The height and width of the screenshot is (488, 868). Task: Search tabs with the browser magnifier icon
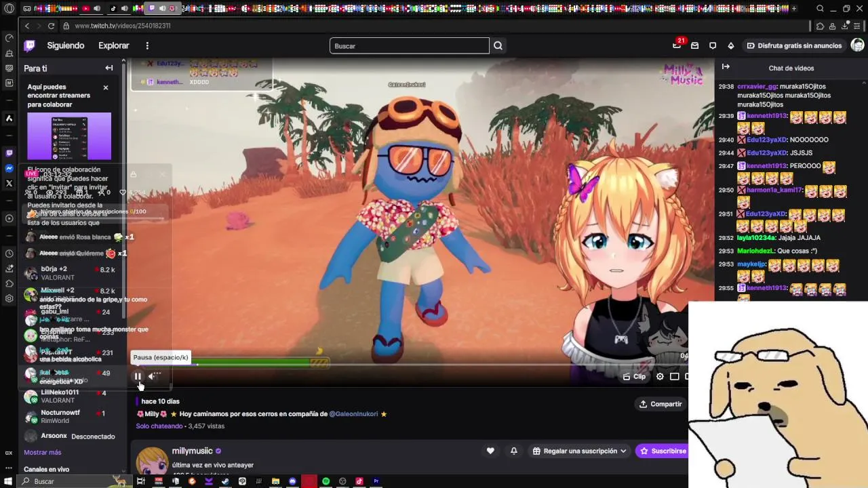pyautogui.click(x=820, y=9)
